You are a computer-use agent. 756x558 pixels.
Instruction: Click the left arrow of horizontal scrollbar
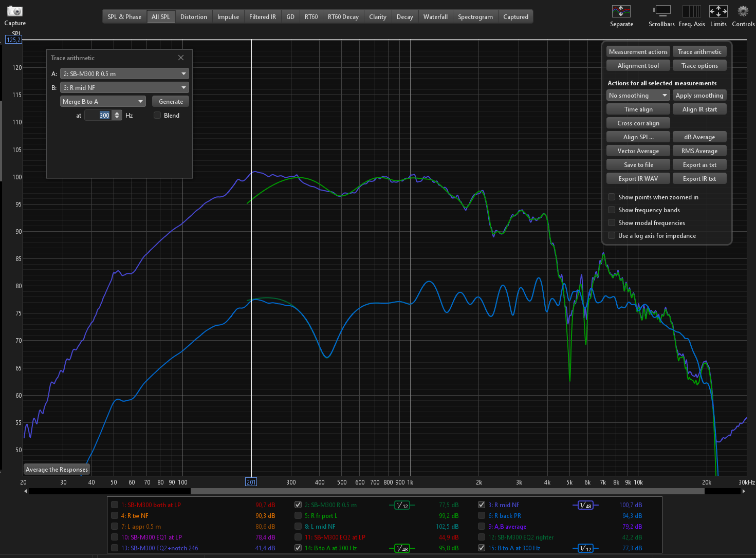coord(26,491)
